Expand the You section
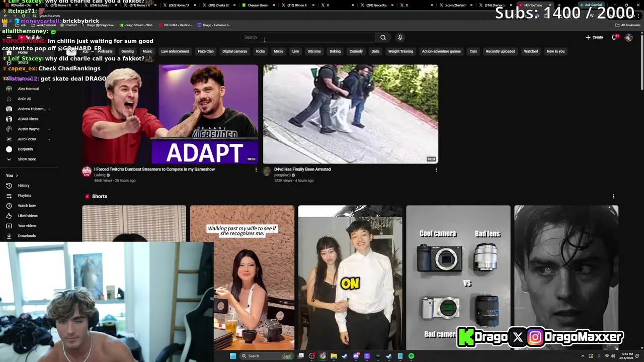This screenshot has width=644, height=362. pyautogui.click(x=12, y=175)
